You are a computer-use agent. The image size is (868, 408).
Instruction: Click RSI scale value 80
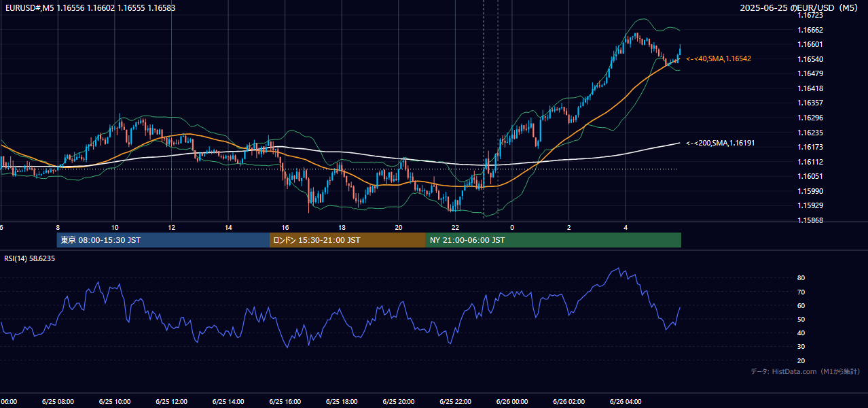801,278
